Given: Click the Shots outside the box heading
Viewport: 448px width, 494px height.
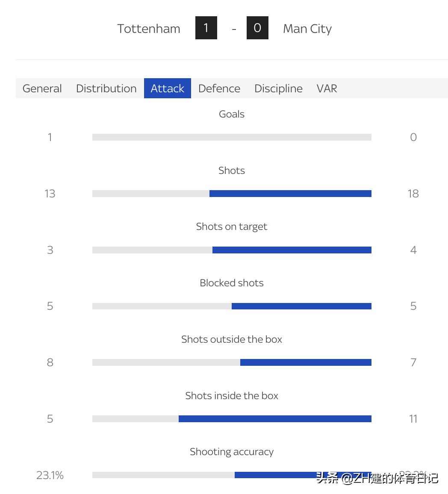Looking at the screenshot, I should point(232,339).
